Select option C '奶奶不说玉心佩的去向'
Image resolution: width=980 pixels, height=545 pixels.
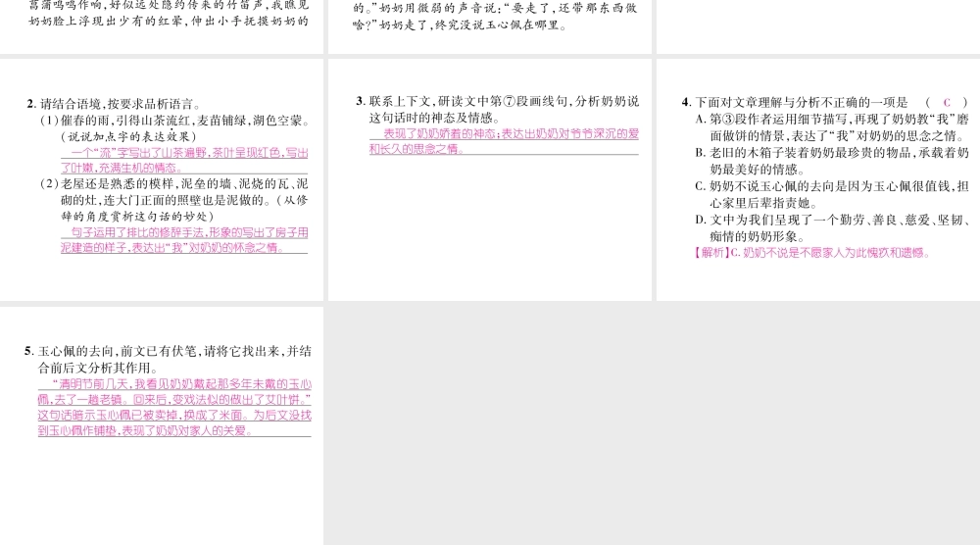pyautogui.click(x=832, y=194)
